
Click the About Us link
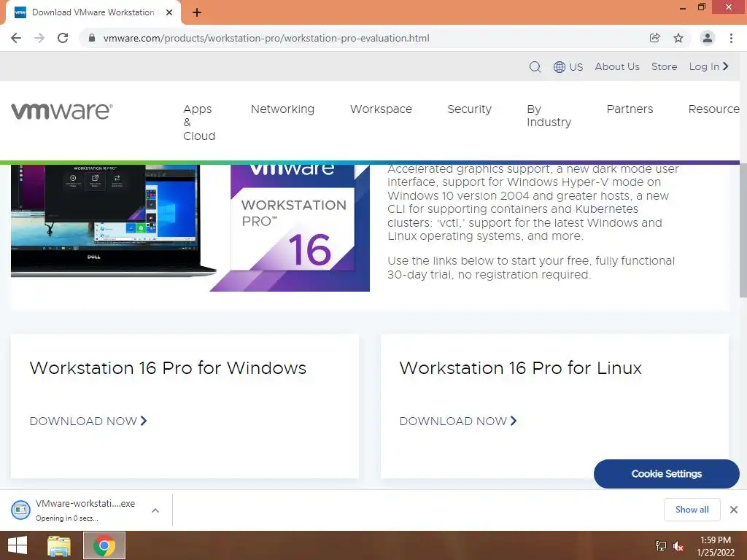point(617,66)
